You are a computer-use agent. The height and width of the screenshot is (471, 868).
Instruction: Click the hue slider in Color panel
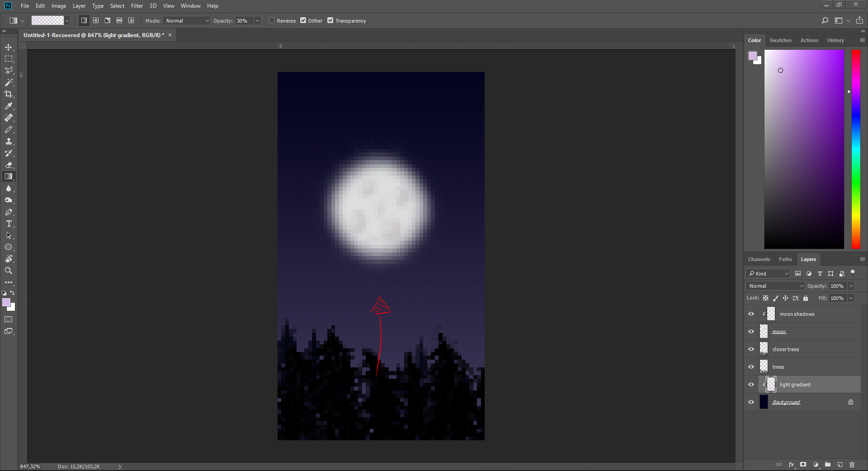pyautogui.click(x=856, y=149)
